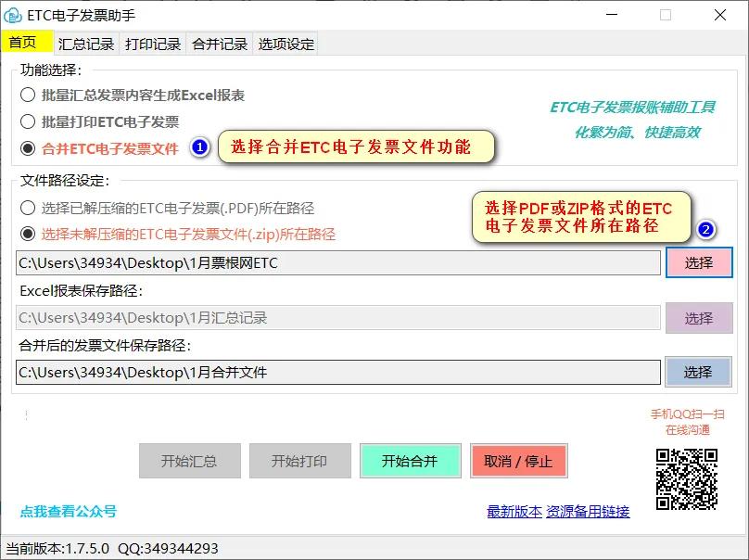Screen dimensions: 749x560
Task: Choose the unzipped PDF path radio option
Action: tap(167, 208)
